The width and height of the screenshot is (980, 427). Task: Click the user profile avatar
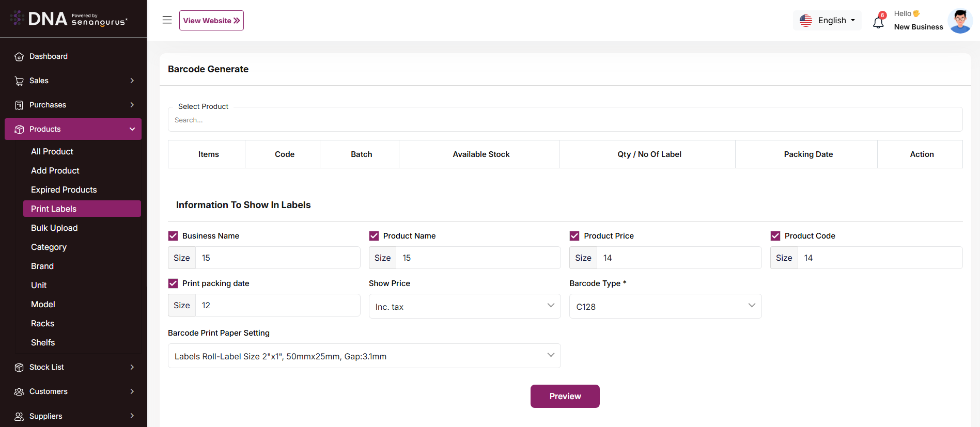960,21
